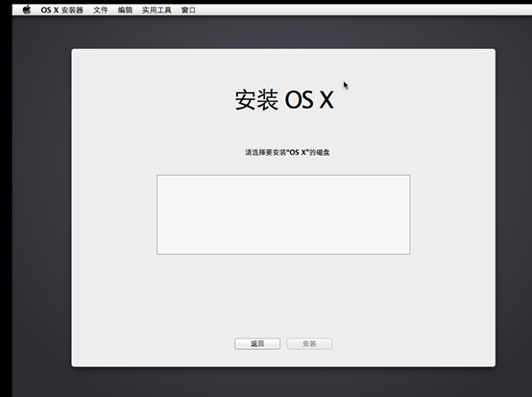Click inside the empty disk selection list
The image size is (532, 397).
click(x=283, y=214)
